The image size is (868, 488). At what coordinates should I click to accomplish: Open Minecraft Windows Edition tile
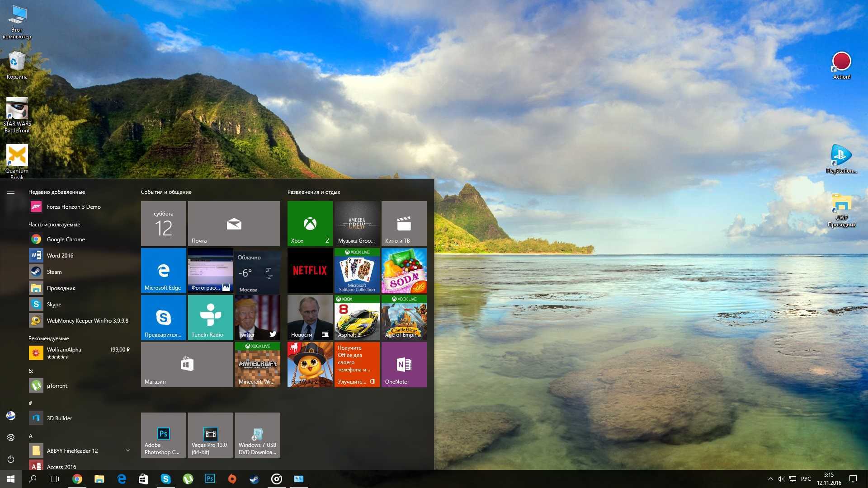[x=258, y=363]
